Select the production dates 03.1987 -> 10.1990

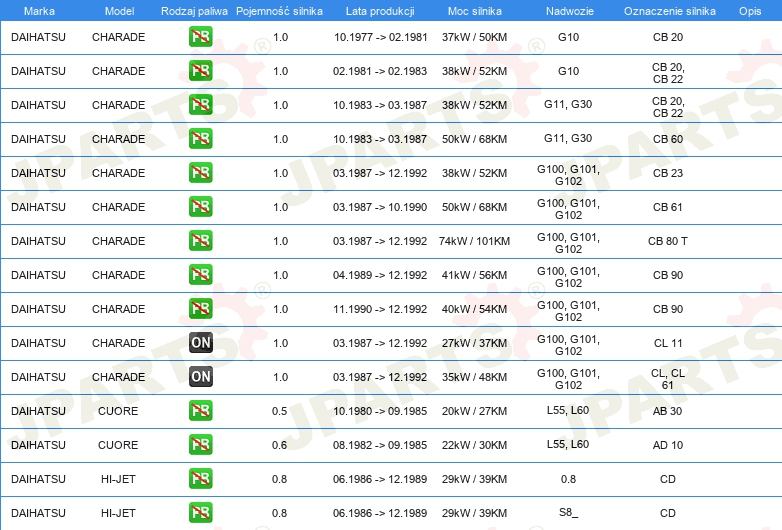tap(380, 207)
